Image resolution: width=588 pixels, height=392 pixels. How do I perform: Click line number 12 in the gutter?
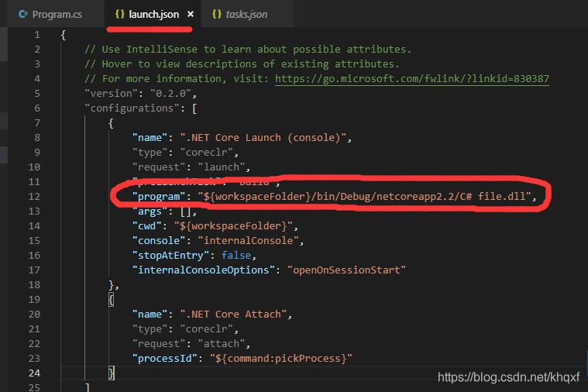34,197
